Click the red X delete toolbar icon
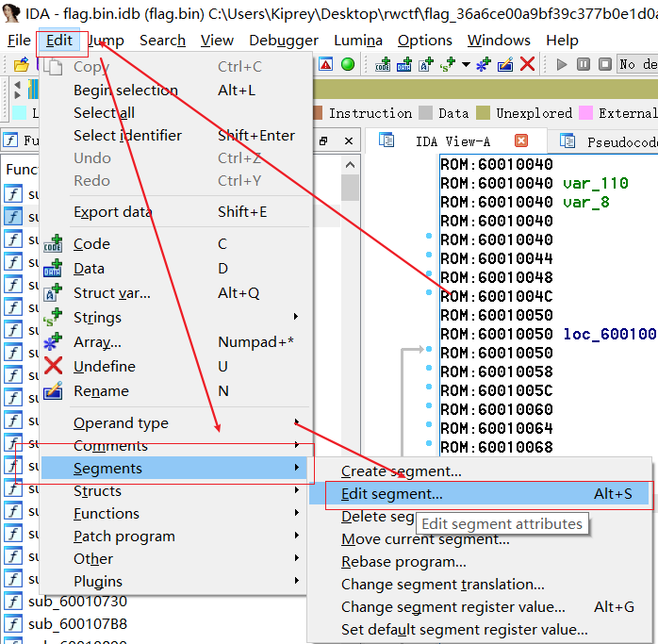 click(527, 64)
